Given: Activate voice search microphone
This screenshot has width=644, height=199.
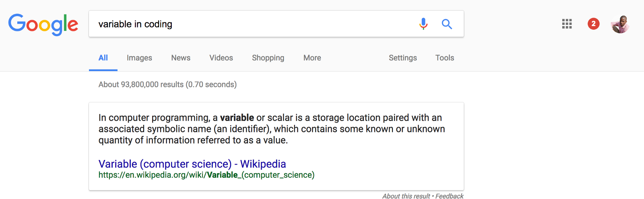Looking at the screenshot, I should click(423, 24).
